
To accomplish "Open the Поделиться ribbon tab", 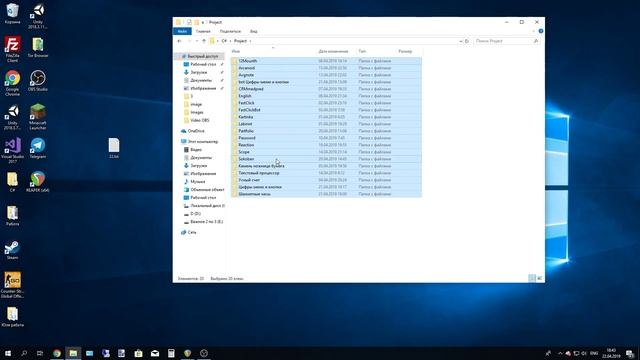I will 230,31.
